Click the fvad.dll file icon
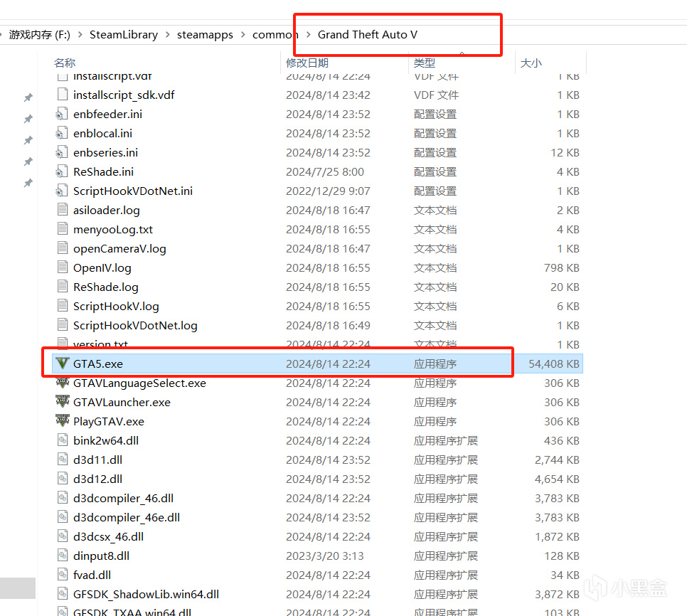 pos(63,575)
